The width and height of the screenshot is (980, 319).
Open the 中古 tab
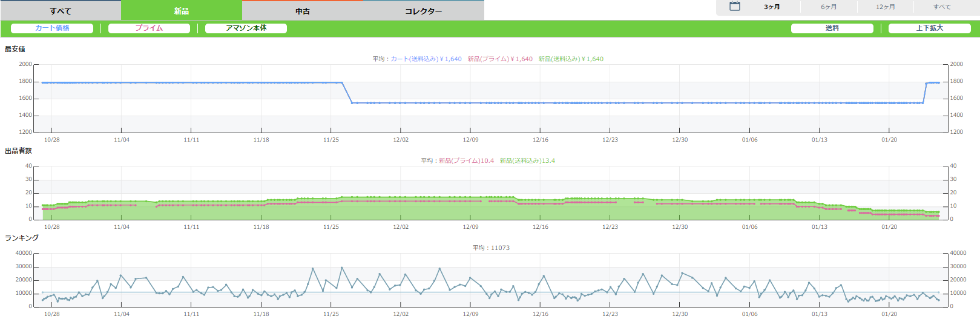tap(303, 11)
